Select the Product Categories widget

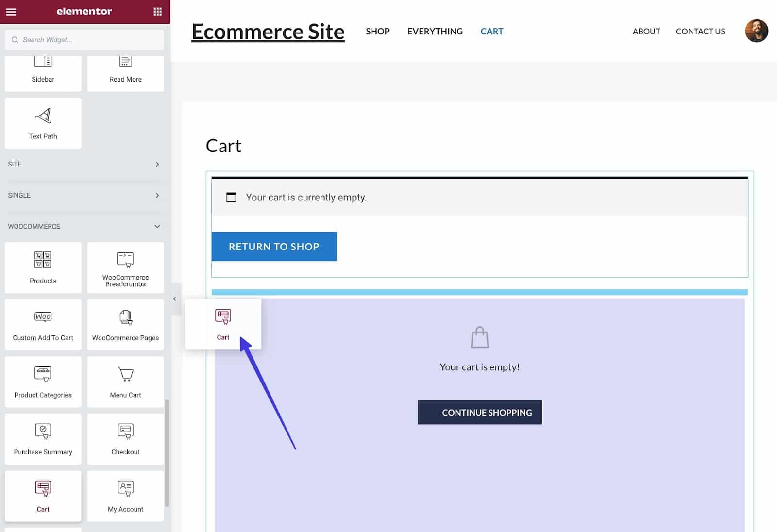tap(43, 382)
